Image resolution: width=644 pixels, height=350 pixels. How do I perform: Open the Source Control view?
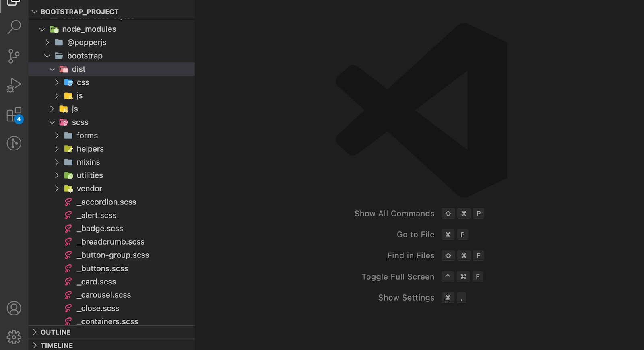coord(14,56)
